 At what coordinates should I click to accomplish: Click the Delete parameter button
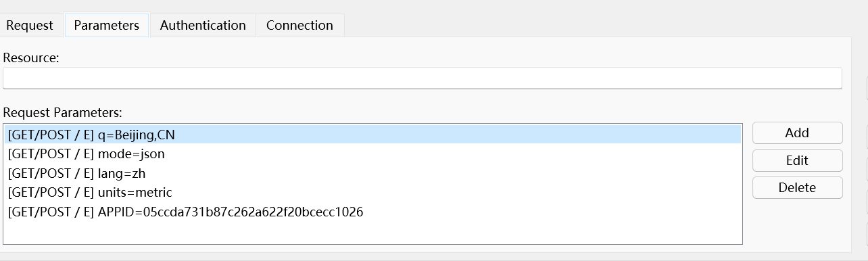click(797, 187)
